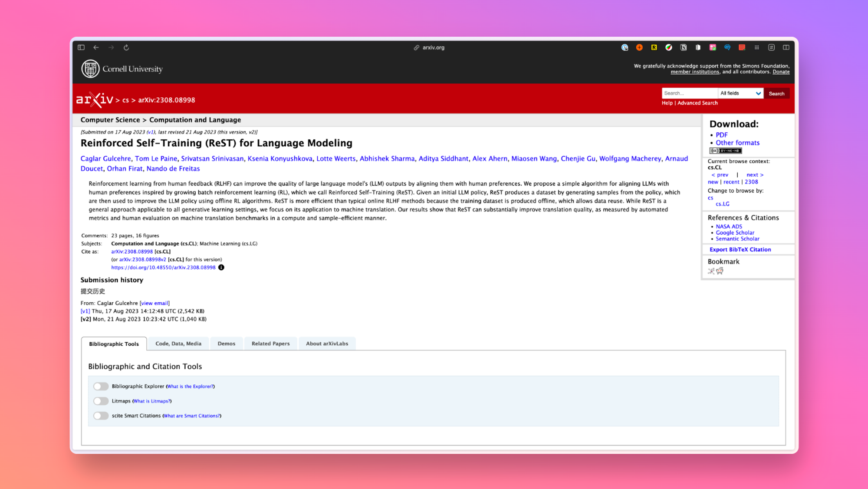Image resolution: width=868 pixels, height=489 pixels.
Task: Open What is Litmaps? link
Action: pyautogui.click(x=152, y=401)
